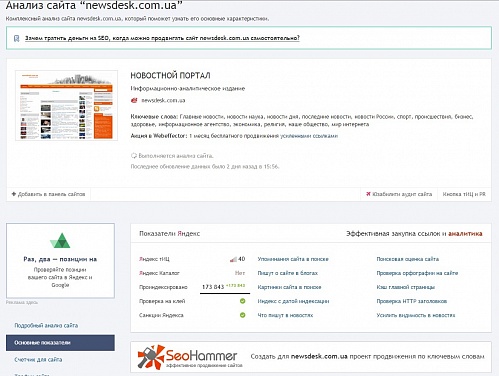
Task: Open the site audit link
Action: tap(402, 194)
